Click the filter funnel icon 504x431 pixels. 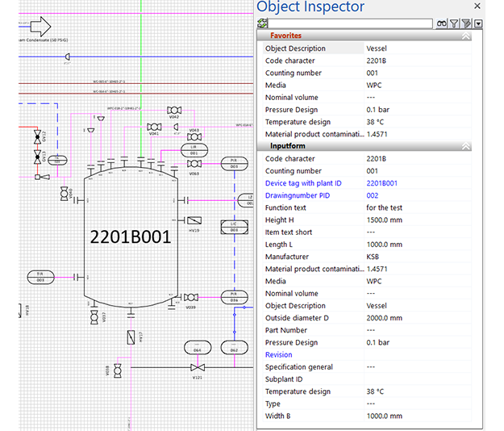pos(454,24)
